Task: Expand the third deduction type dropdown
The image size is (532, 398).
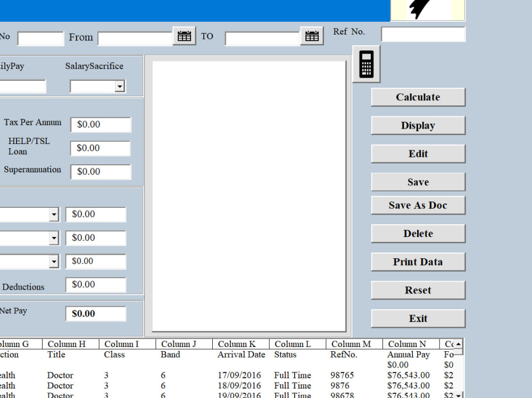Action: (54, 261)
